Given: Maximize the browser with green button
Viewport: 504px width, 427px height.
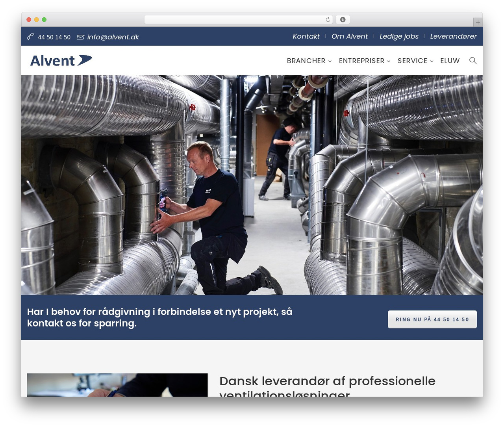Looking at the screenshot, I should pos(44,20).
